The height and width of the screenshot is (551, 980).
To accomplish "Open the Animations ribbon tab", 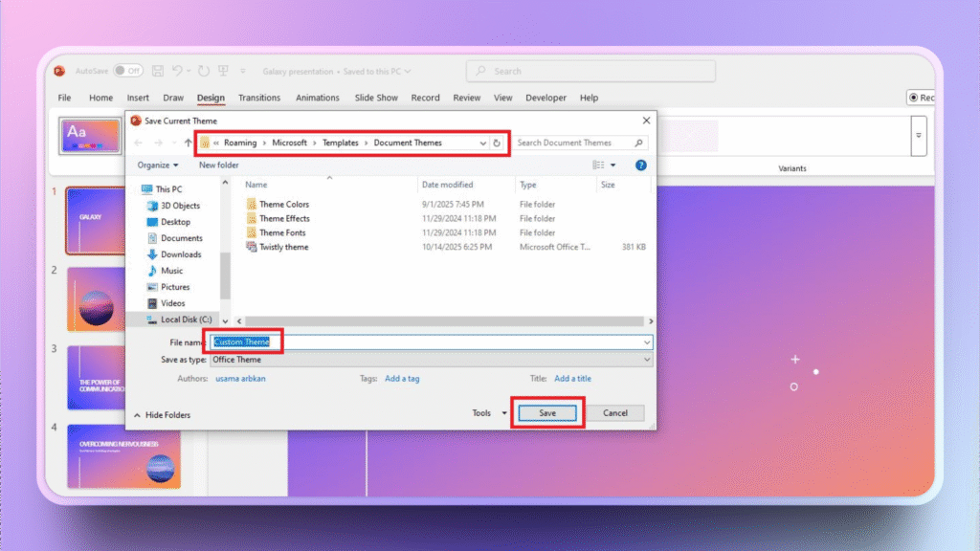I will coord(317,97).
